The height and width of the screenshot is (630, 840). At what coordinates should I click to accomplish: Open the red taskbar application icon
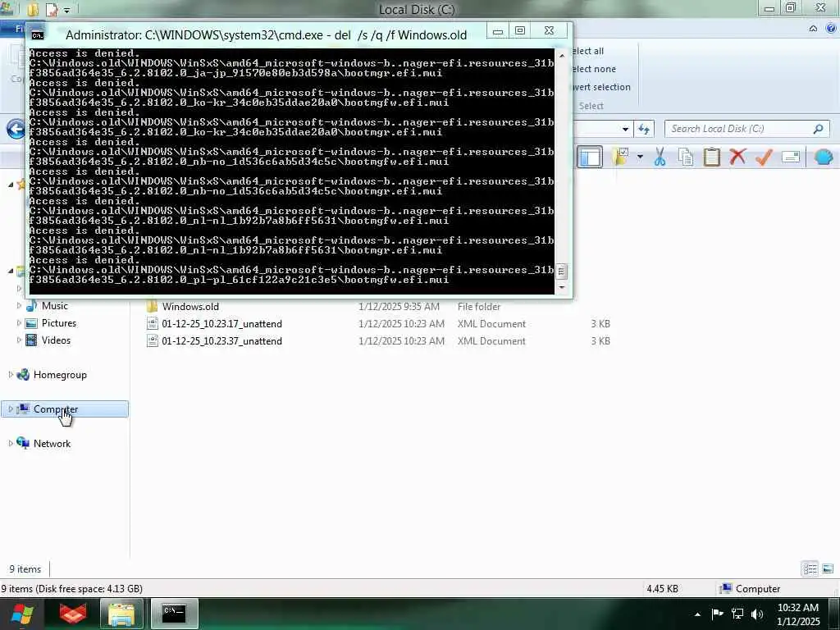pyautogui.click(x=73, y=614)
